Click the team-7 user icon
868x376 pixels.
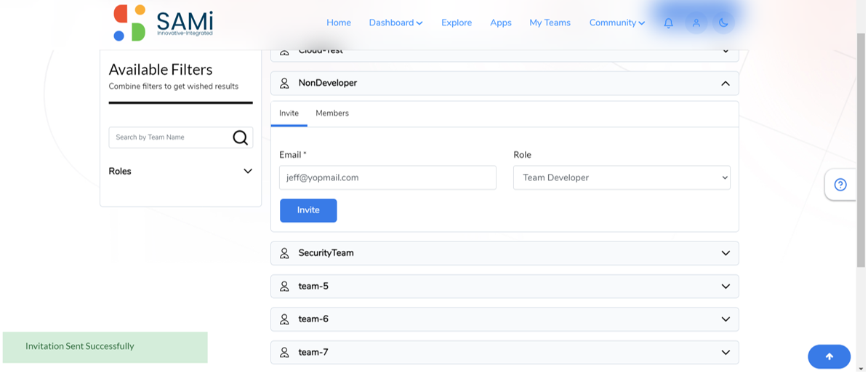pyautogui.click(x=284, y=352)
